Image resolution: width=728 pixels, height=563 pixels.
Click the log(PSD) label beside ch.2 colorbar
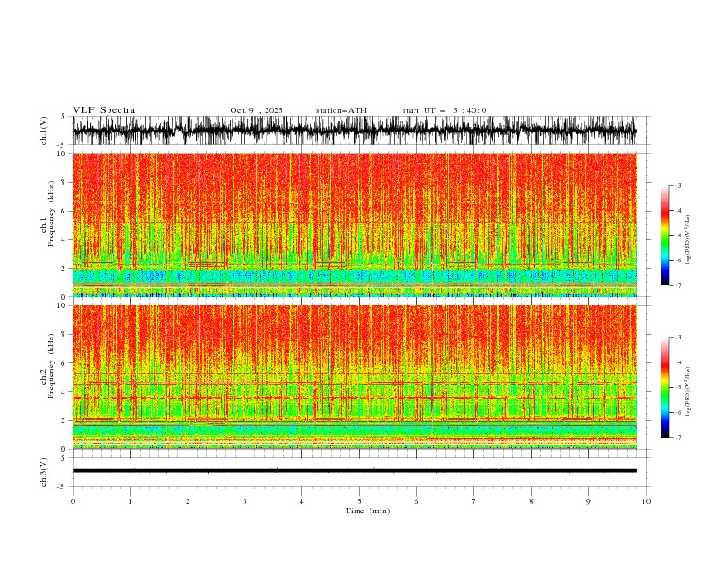[x=688, y=391]
